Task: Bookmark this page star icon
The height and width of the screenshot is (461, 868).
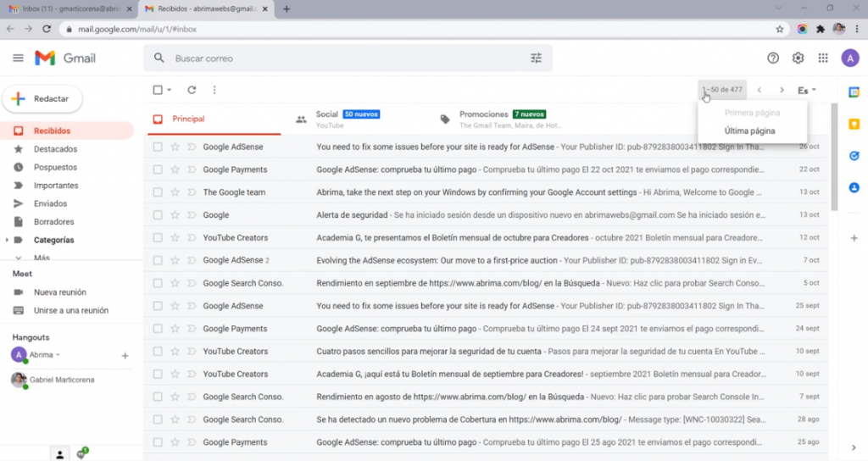Action: [x=780, y=30]
